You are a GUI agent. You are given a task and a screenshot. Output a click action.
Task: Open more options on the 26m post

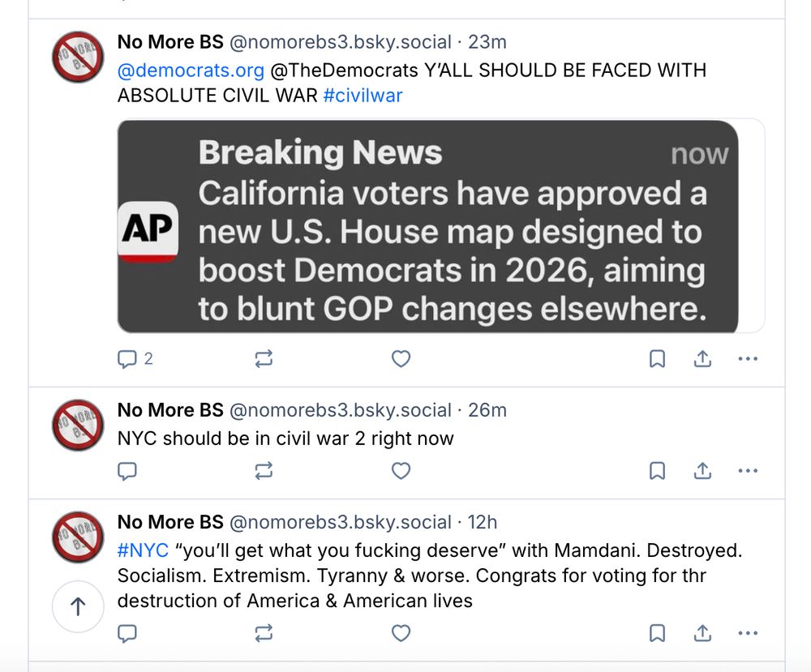click(748, 471)
